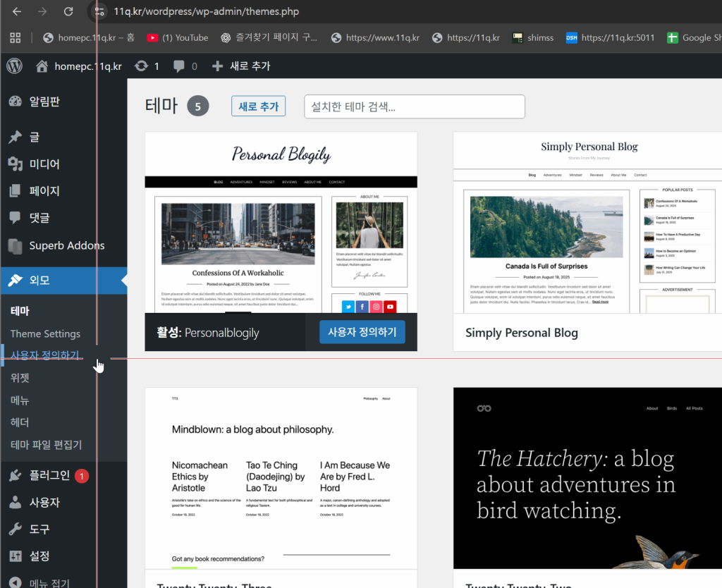Open 메뉴 menus submenu
The width and height of the screenshot is (722, 588).
[20, 400]
